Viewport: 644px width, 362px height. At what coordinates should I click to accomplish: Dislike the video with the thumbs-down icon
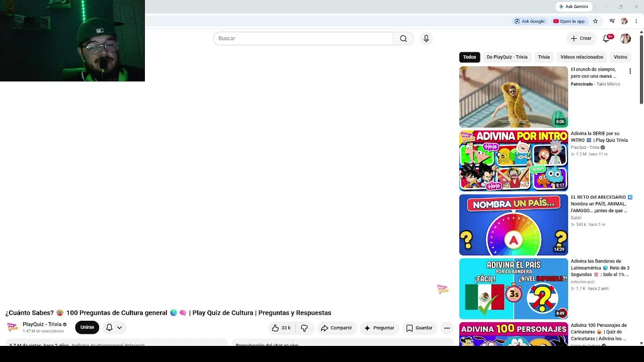304,328
